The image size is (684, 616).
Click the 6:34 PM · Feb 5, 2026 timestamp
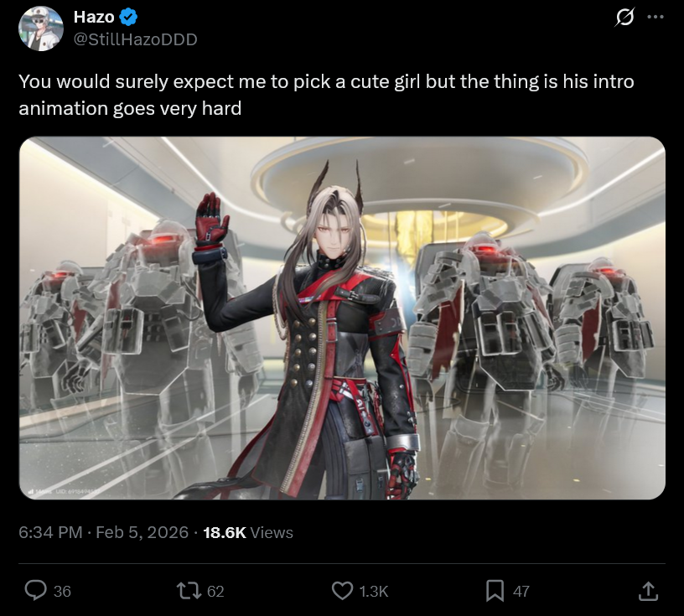click(103, 532)
